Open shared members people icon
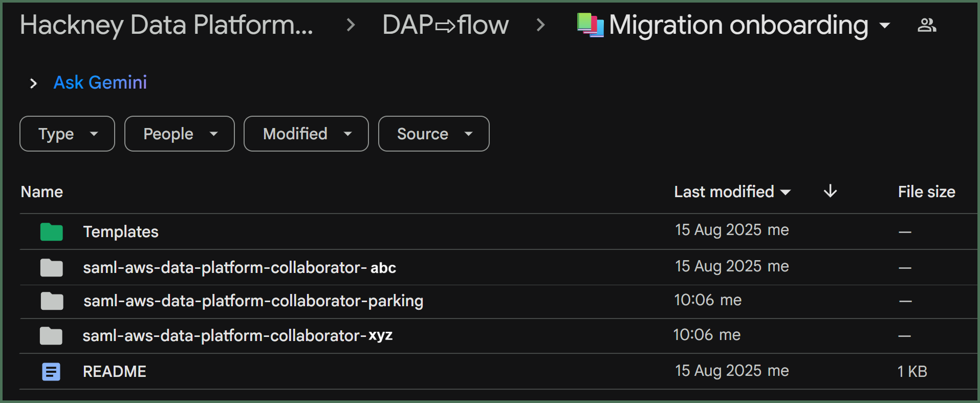 click(927, 25)
